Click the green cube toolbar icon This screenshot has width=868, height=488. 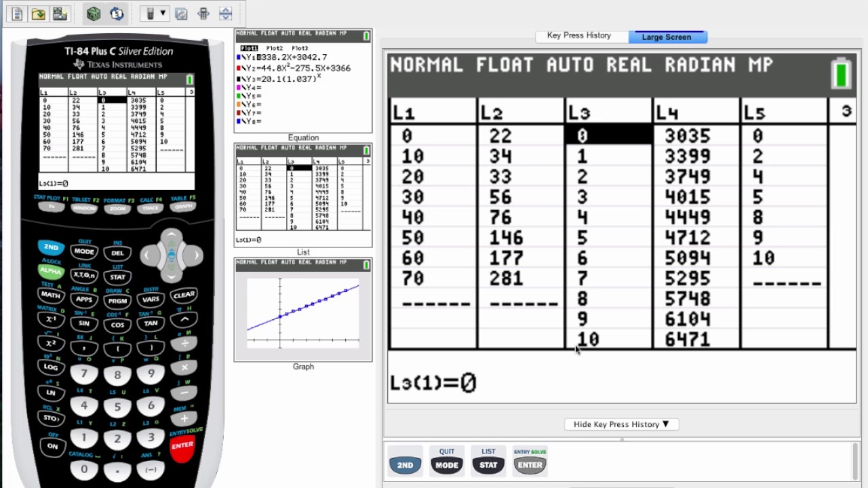click(94, 14)
